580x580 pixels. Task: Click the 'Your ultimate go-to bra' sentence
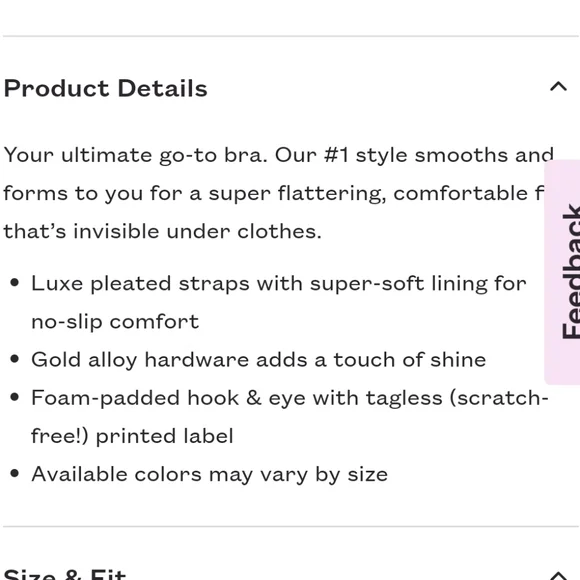tap(135, 155)
